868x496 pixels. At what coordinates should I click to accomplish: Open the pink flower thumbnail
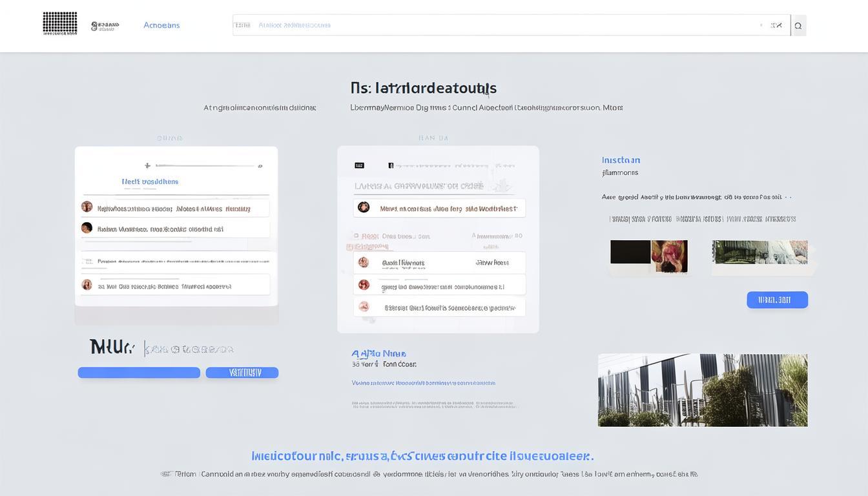(x=669, y=256)
